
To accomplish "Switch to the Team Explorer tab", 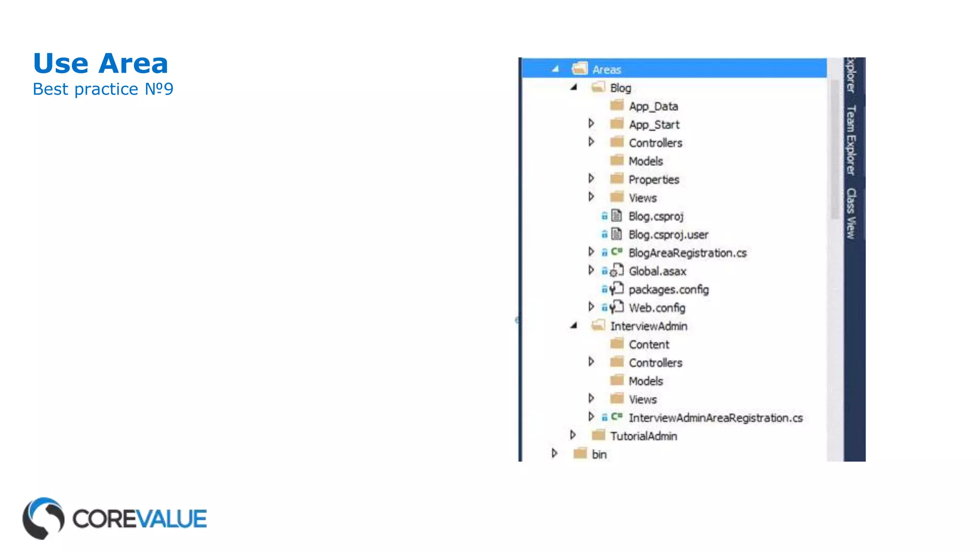I will 851,140.
